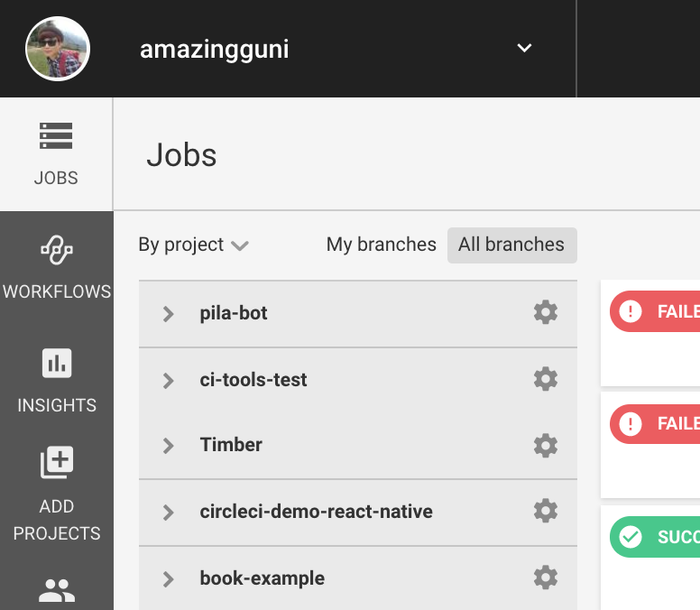Viewport: 700px width, 610px height.
Task: Open the book-example project
Action: (262, 578)
